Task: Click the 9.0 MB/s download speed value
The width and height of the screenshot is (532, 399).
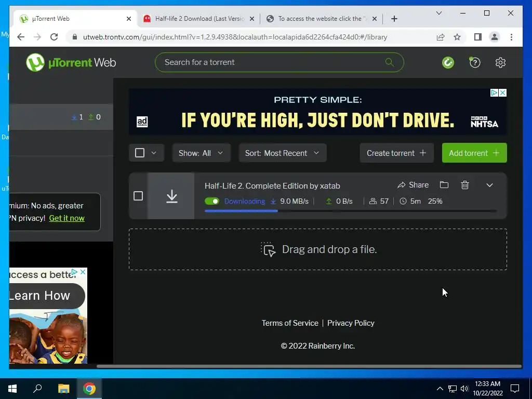Action: pyautogui.click(x=294, y=201)
